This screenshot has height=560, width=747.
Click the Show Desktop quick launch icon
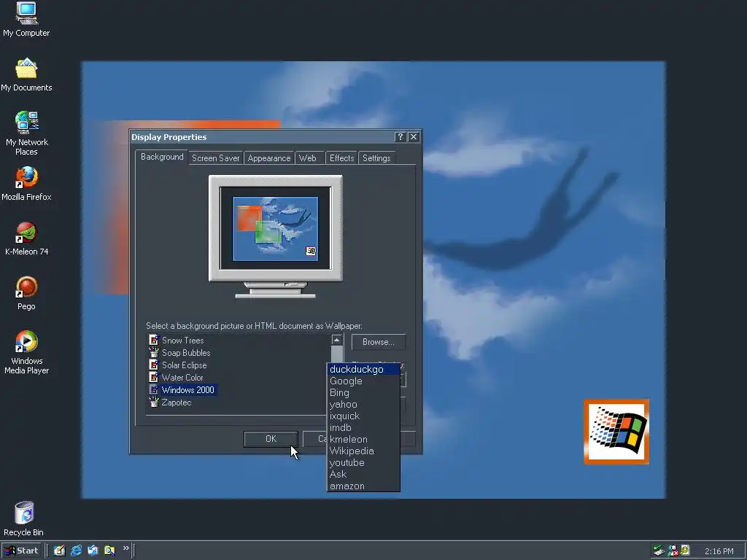pyautogui.click(x=59, y=551)
